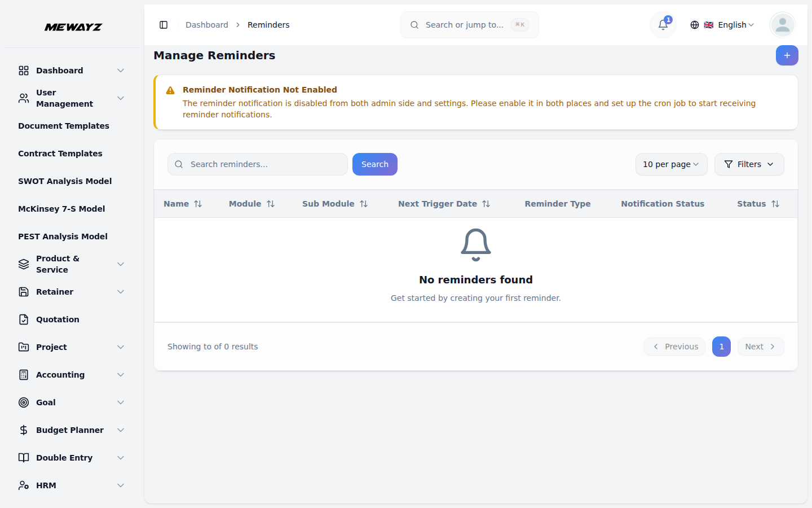Click the Reminder Type column header

click(x=558, y=204)
